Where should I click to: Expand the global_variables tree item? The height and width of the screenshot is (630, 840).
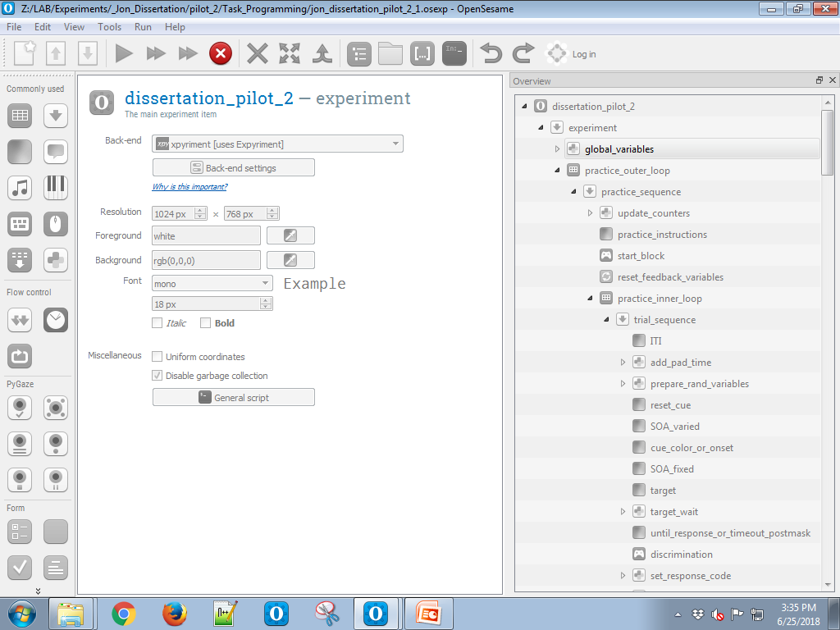click(x=557, y=149)
